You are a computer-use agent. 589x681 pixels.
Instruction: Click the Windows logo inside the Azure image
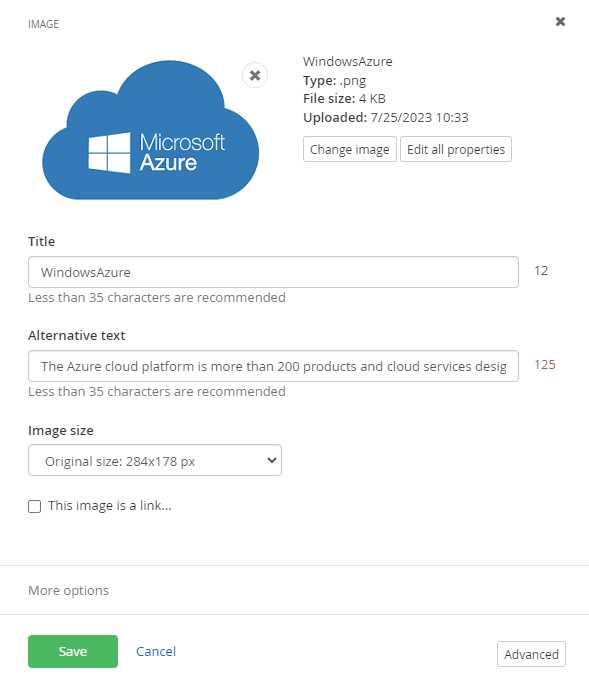pos(109,153)
